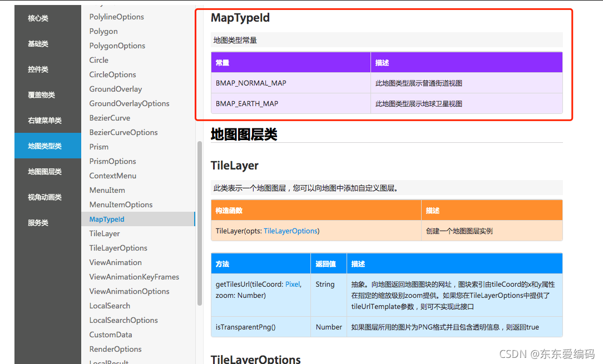Screen dimensions: 603x364
Task: Go to GroundOverlay in class list
Action: [116, 89]
